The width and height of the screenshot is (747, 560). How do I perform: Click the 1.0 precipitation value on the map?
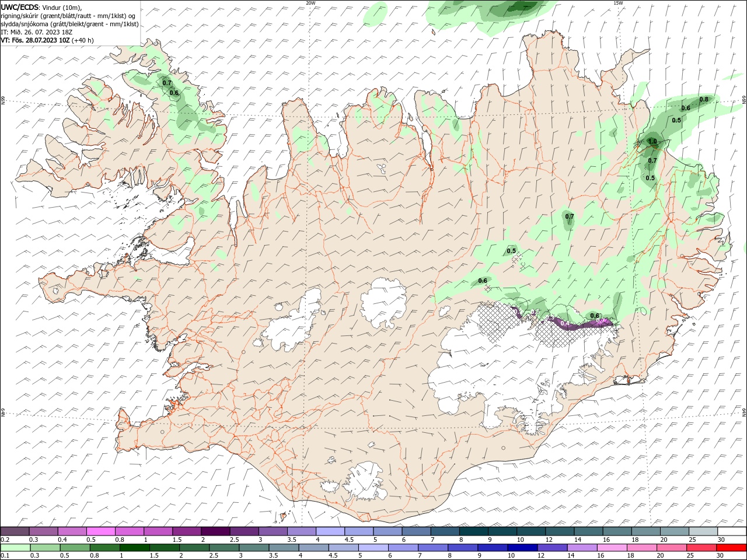tap(652, 141)
